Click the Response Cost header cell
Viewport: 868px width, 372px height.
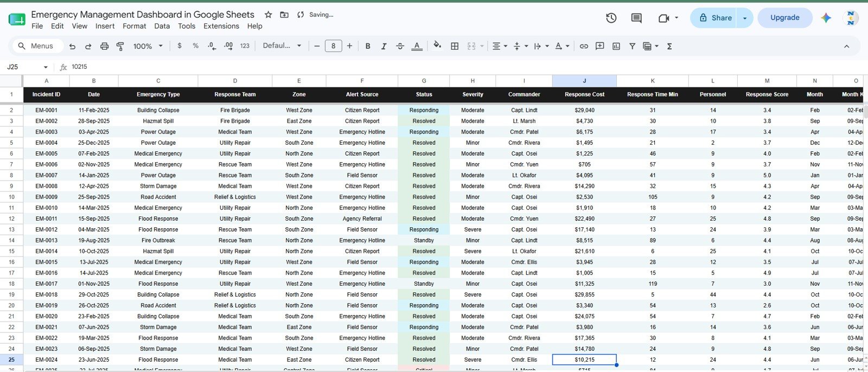pyautogui.click(x=584, y=94)
